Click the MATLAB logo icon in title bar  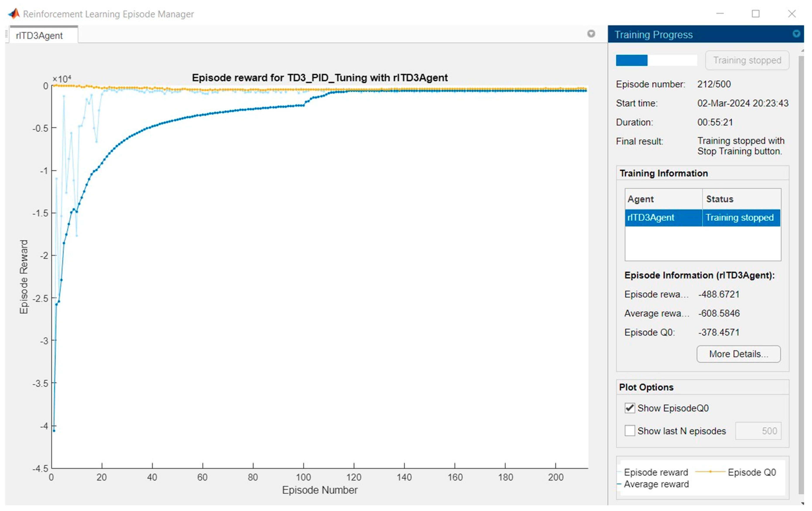click(14, 14)
